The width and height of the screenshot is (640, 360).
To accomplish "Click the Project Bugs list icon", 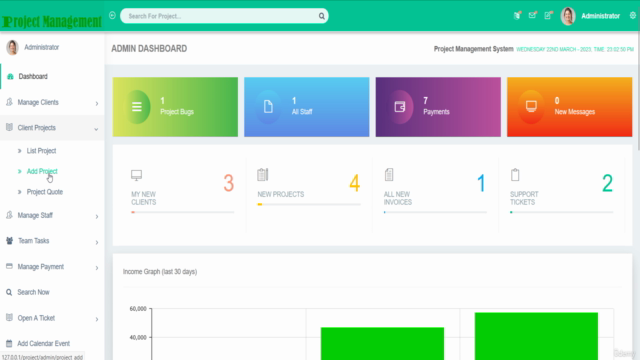I will point(137,107).
